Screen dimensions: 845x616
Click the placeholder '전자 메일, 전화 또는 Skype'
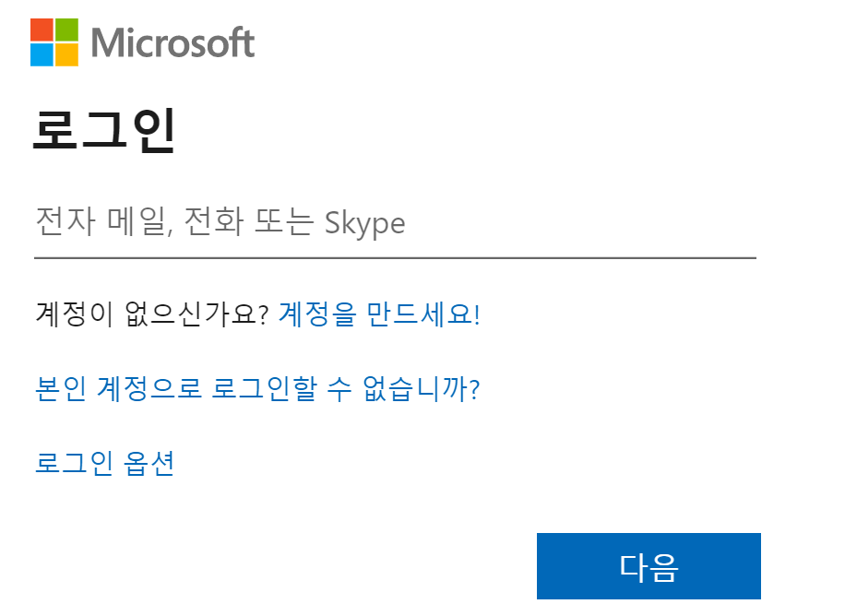point(221,222)
